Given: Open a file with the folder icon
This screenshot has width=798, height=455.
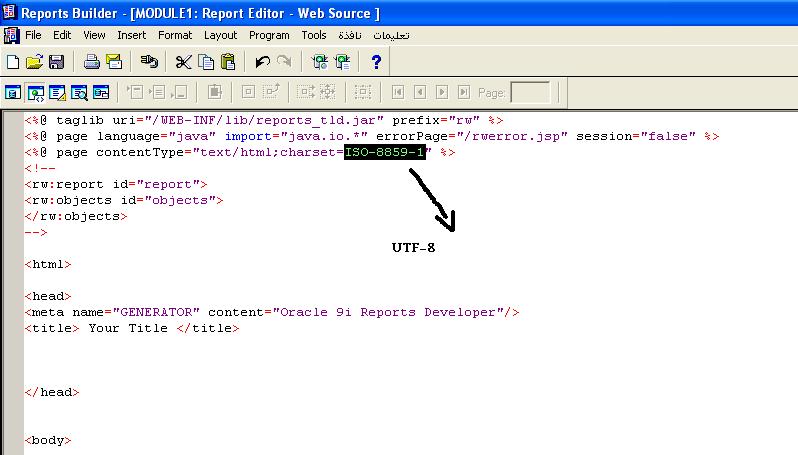Looking at the screenshot, I should (x=34, y=62).
